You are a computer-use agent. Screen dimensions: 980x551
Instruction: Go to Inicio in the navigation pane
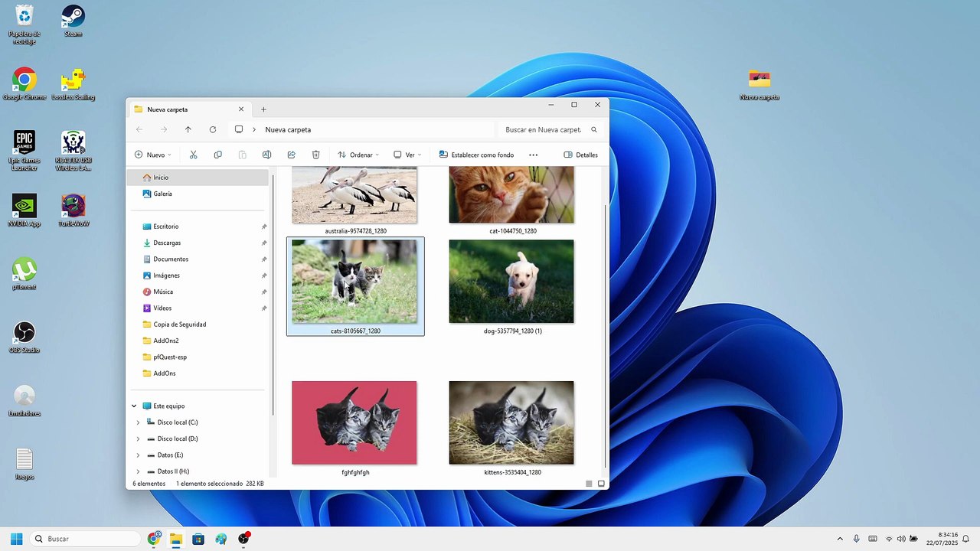pyautogui.click(x=198, y=178)
